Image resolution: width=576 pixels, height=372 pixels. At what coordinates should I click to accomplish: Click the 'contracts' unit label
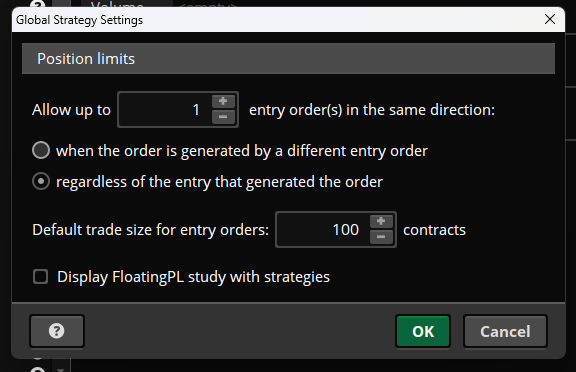(434, 230)
